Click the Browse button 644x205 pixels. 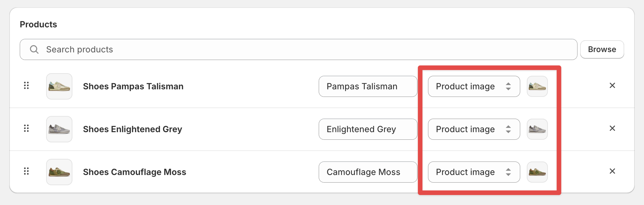(602, 49)
